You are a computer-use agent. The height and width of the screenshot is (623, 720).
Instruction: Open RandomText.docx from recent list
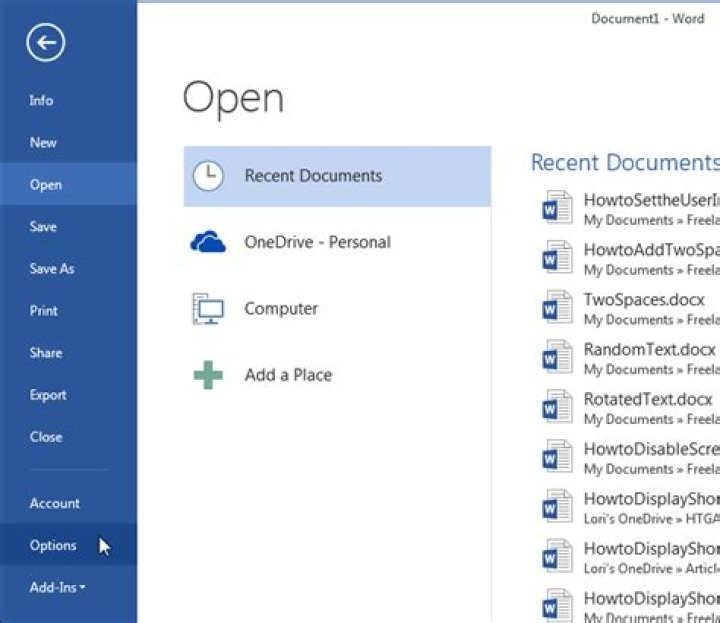click(626, 358)
